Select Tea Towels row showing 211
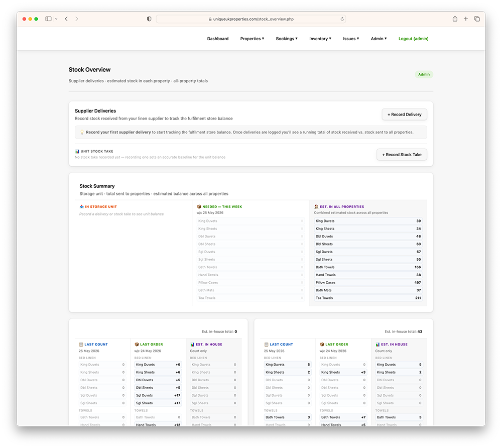502x448 pixels. [x=368, y=298]
